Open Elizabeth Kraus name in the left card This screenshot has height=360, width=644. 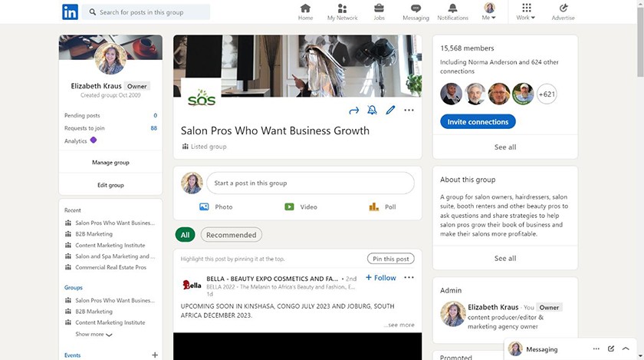click(96, 86)
